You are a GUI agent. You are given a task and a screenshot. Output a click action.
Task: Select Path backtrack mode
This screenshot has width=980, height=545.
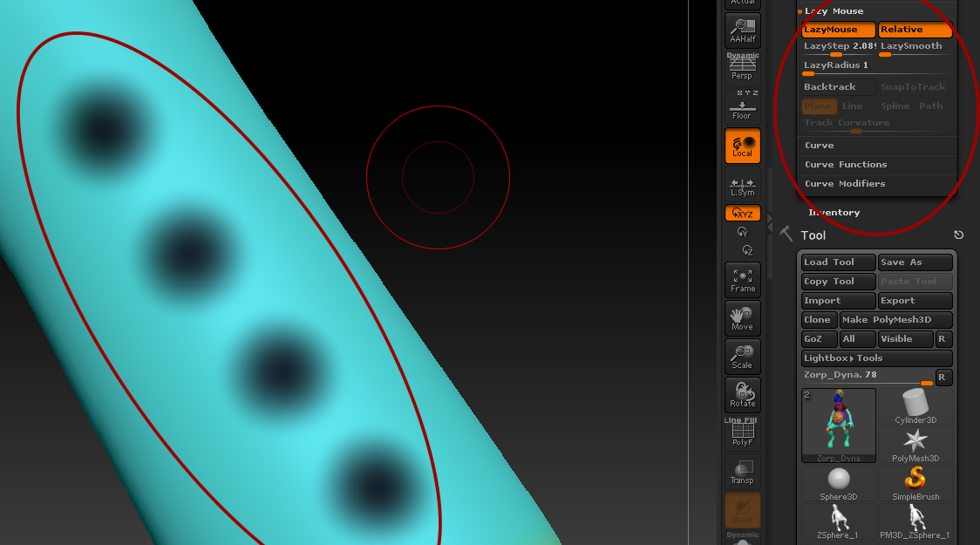(933, 106)
